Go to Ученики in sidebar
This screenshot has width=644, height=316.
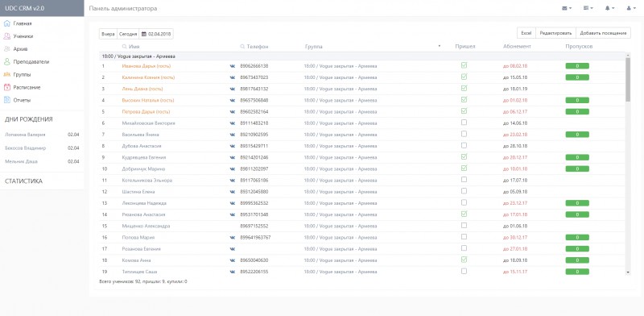pyautogui.click(x=23, y=36)
